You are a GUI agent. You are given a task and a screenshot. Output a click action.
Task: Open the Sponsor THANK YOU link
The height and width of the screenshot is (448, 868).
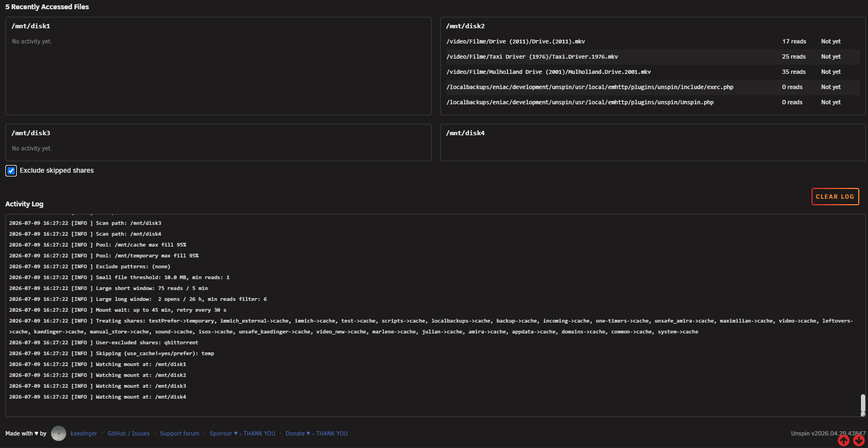coord(242,433)
